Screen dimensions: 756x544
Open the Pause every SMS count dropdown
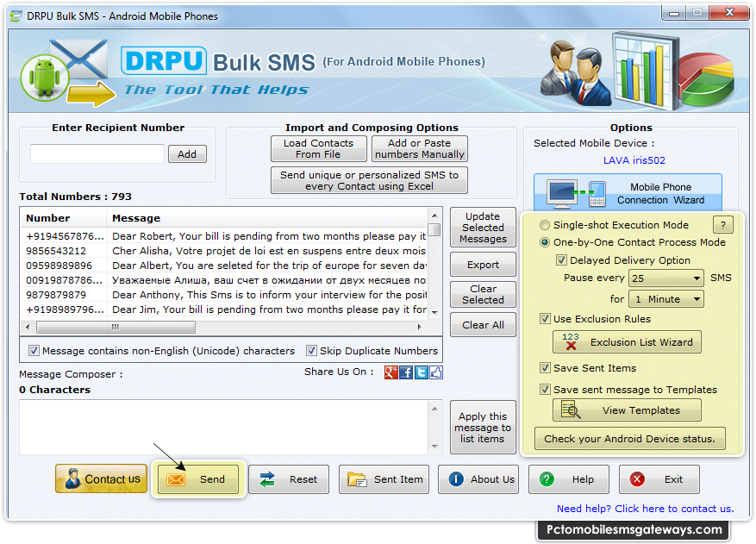click(666, 278)
